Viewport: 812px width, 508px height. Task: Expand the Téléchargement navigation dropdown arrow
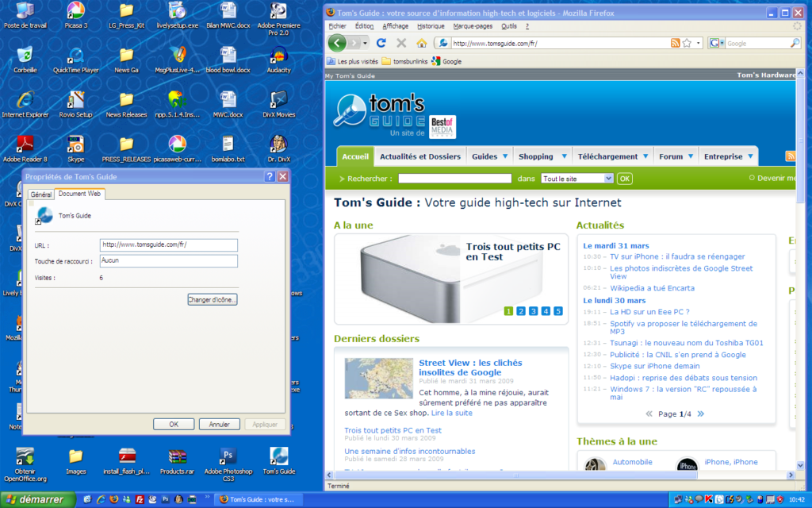tap(645, 156)
